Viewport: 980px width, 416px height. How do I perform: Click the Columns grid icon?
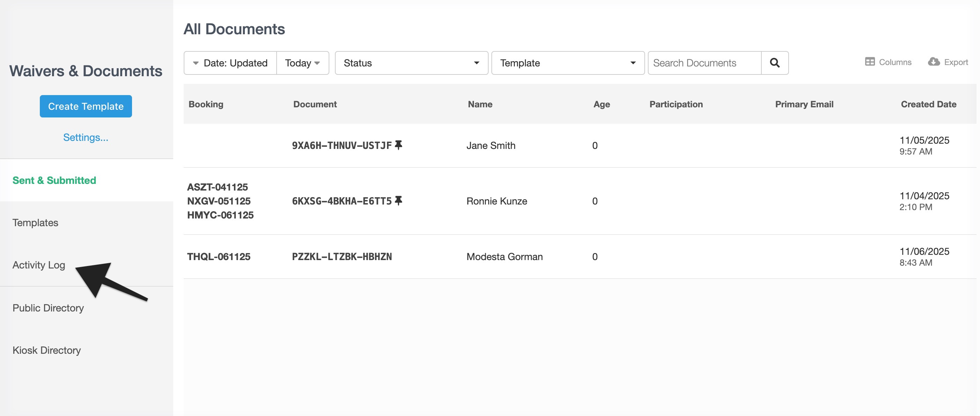[870, 62]
